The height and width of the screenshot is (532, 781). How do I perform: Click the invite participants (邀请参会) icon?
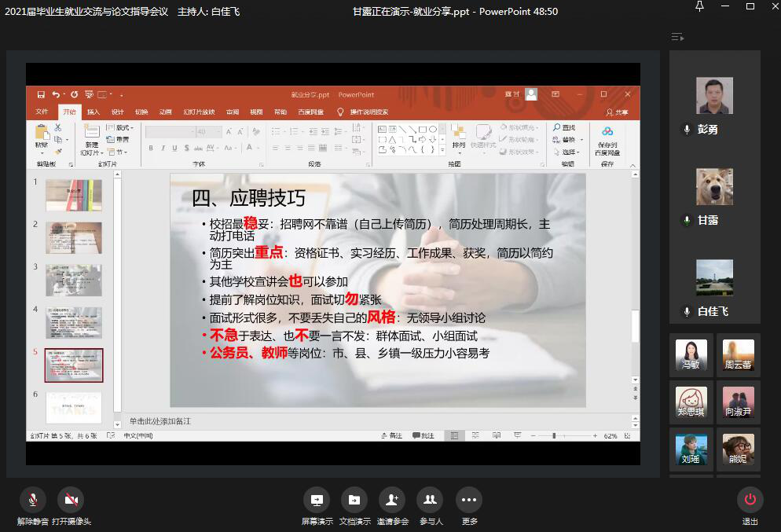pyautogui.click(x=391, y=500)
